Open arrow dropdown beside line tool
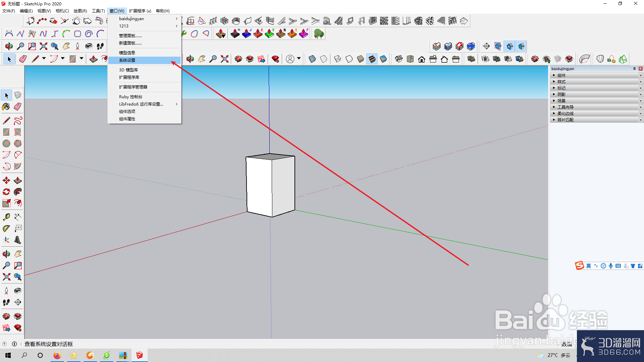Viewport: 644px width, 362px height. (x=44, y=59)
